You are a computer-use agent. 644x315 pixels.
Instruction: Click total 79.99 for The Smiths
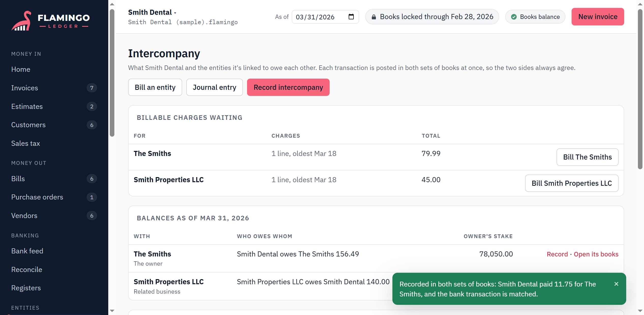point(431,153)
